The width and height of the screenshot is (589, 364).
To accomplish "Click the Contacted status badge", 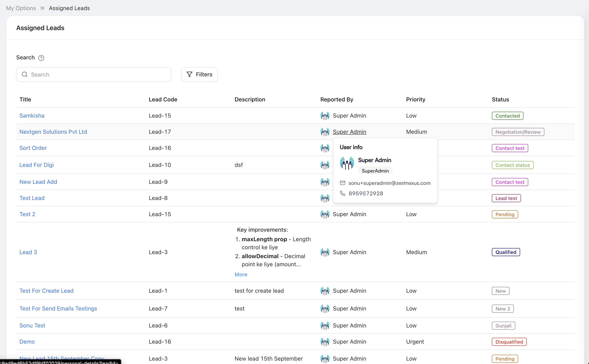I will [508, 116].
